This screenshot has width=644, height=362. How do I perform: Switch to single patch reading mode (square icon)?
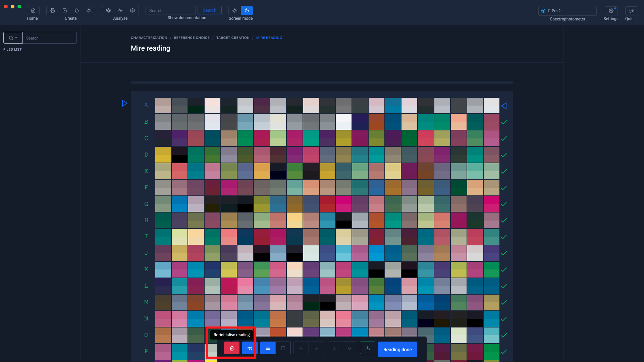click(283, 348)
